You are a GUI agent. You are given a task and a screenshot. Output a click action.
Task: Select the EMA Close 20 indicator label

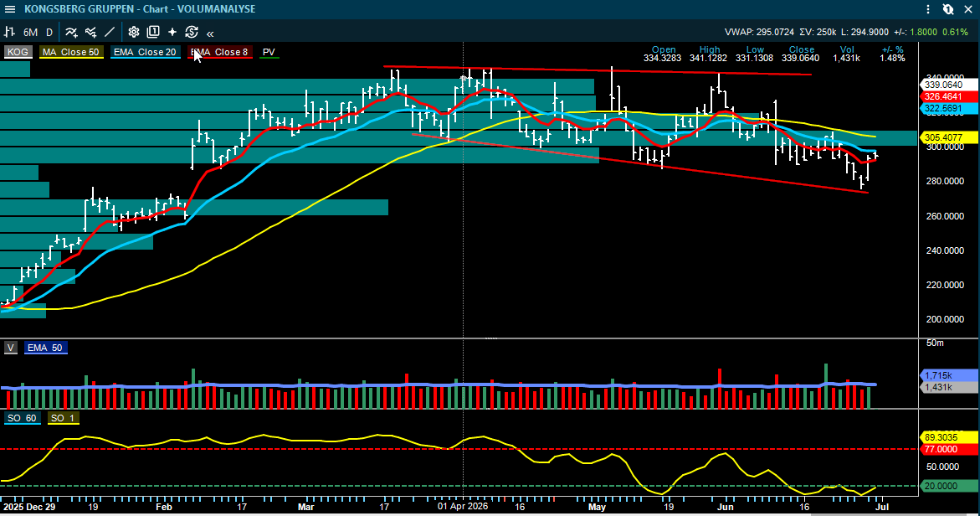(x=145, y=52)
